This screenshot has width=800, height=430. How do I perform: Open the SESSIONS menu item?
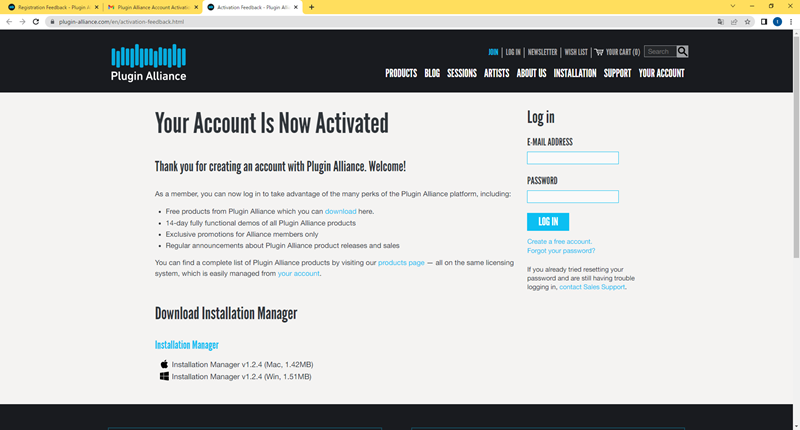coord(462,73)
